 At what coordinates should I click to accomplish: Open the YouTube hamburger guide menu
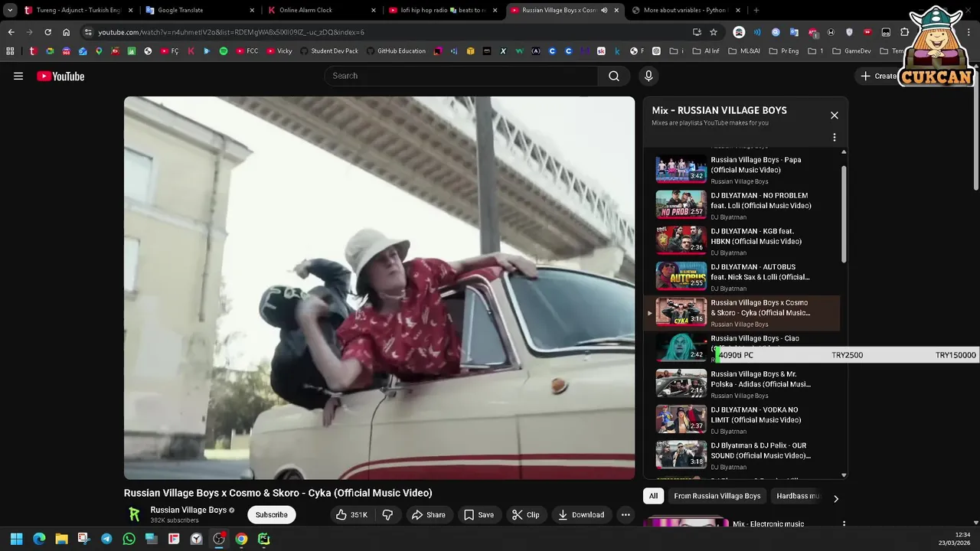pos(18,76)
